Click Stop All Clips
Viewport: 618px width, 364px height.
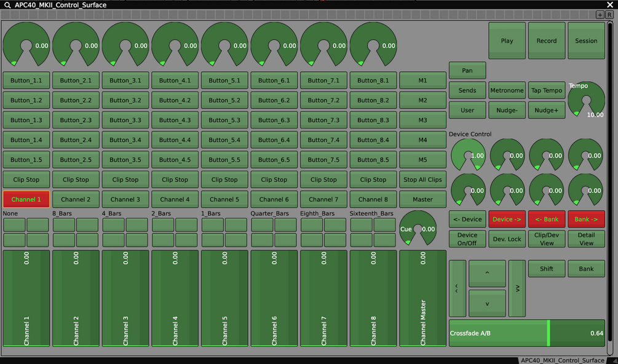pyautogui.click(x=423, y=180)
